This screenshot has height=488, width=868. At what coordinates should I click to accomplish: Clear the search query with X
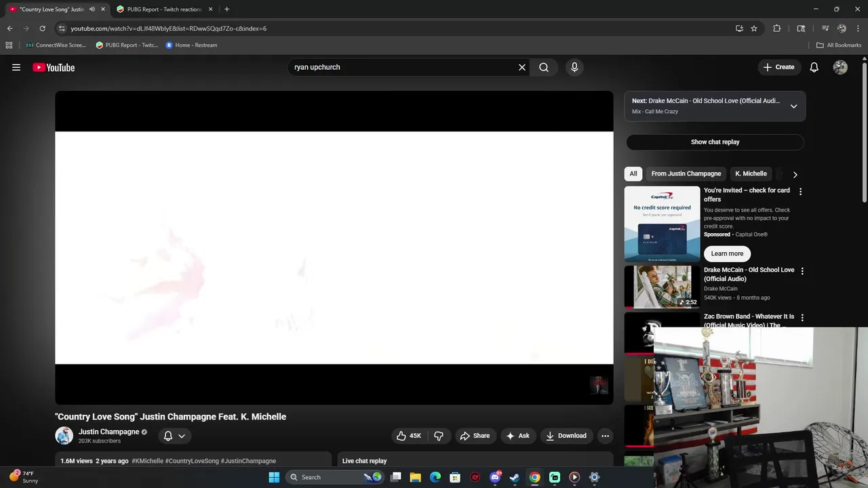[522, 67]
